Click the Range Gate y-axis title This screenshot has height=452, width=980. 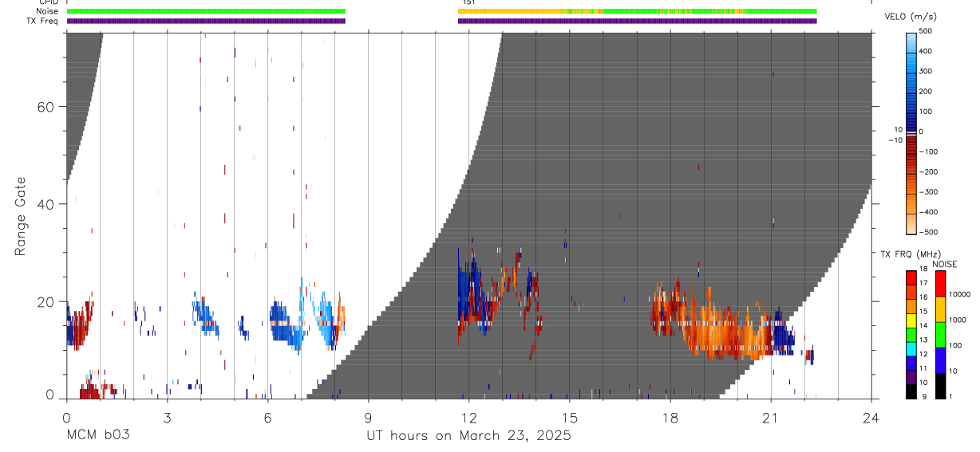coord(21,217)
